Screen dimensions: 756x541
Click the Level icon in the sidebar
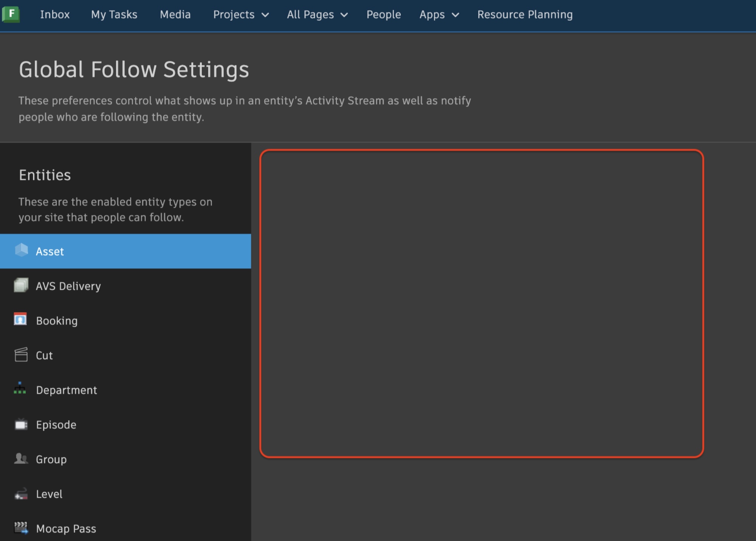(x=21, y=494)
